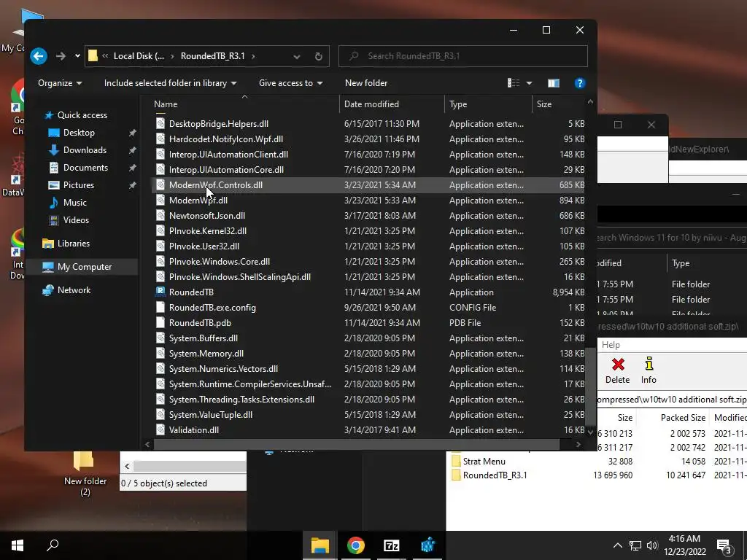
Task: Go back with the blue Back arrow
Action: (x=39, y=56)
